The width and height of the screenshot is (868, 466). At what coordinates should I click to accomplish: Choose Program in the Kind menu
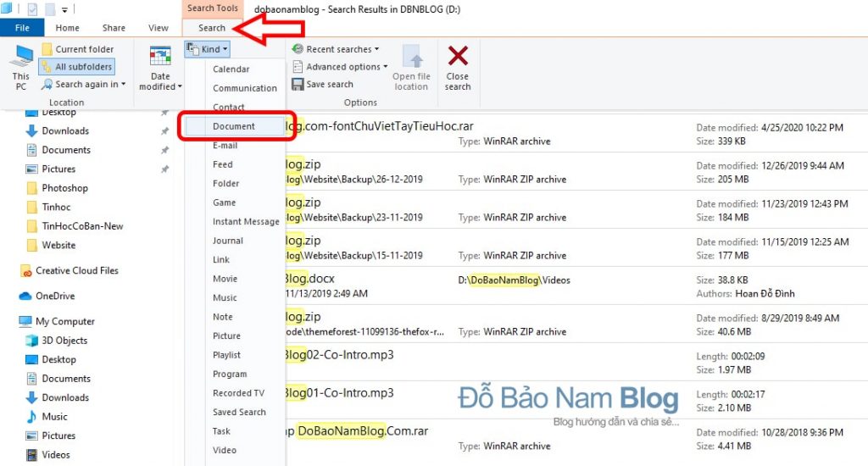pyautogui.click(x=236, y=374)
